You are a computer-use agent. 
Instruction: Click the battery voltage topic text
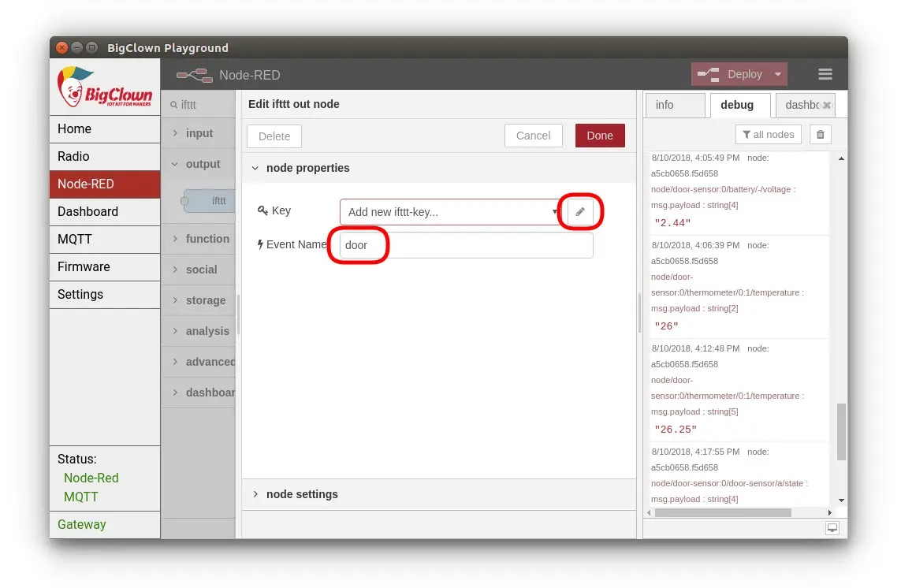pos(723,189)
